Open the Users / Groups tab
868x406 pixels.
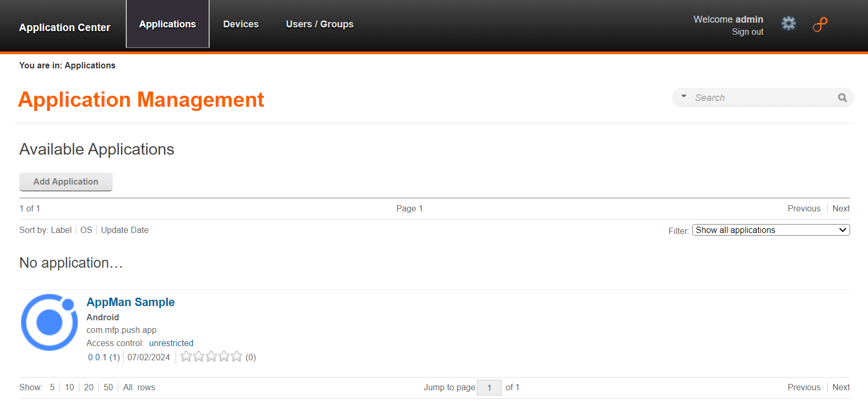(319, 24)
